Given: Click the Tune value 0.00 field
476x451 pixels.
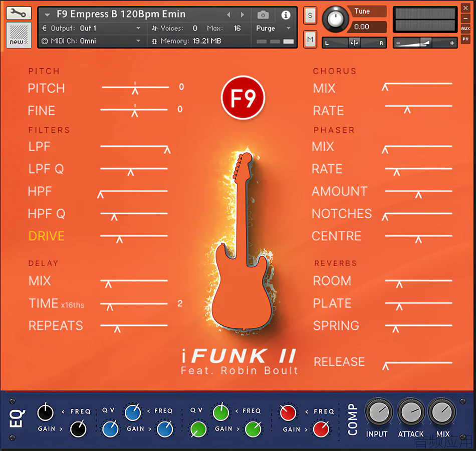Looking at the screenshot, I should point(369,27).
